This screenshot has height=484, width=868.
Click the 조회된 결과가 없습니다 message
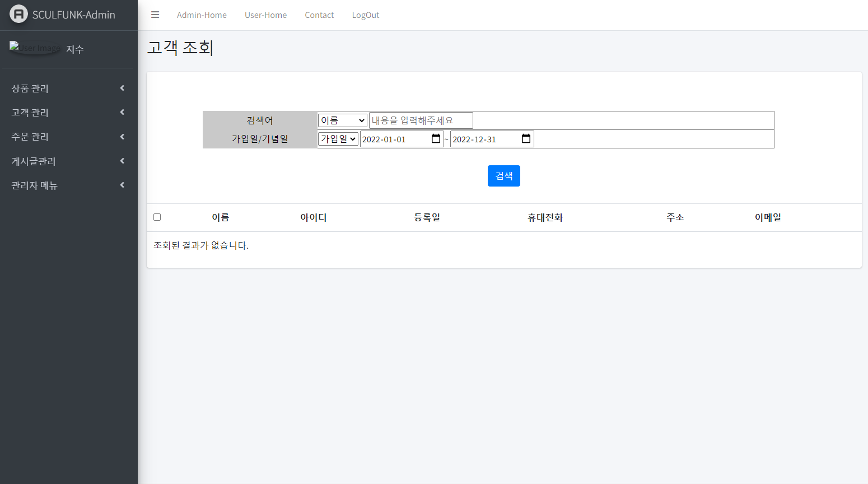[x=201, y=245]
